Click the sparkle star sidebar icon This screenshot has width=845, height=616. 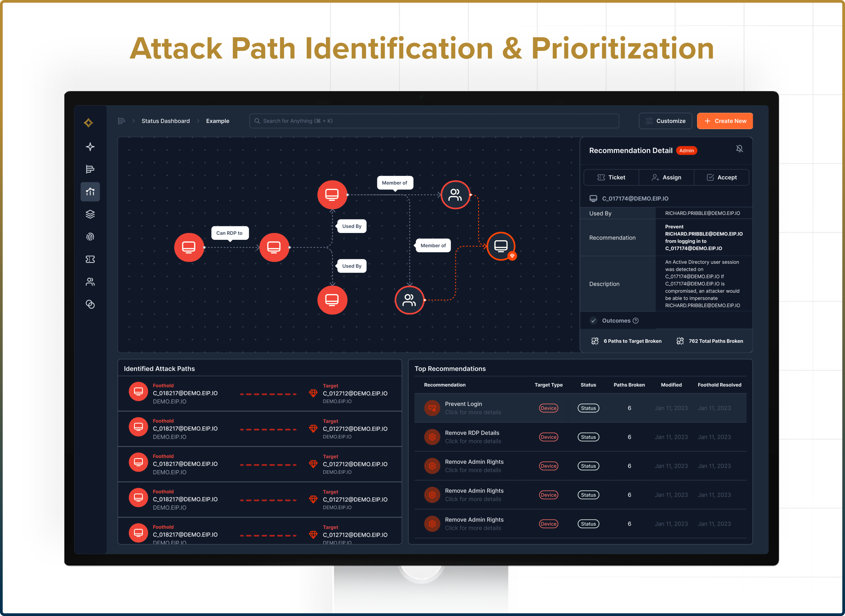tap(90, 146)
